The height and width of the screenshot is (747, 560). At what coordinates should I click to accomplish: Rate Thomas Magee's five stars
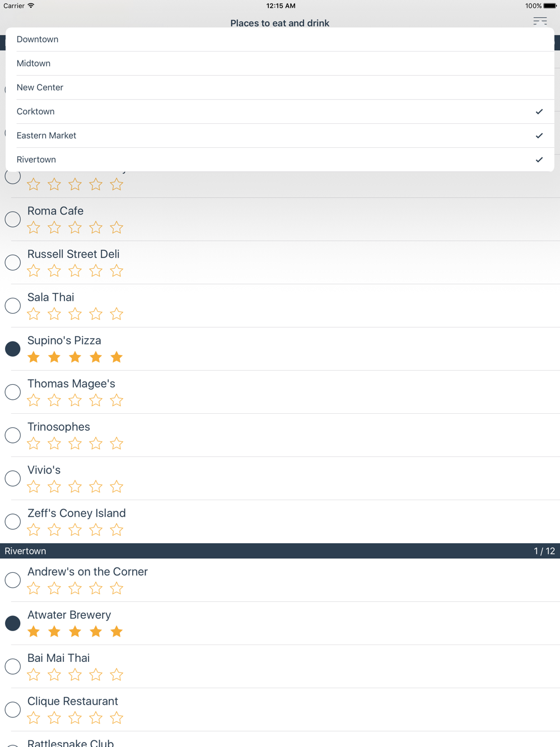point(116,400)
